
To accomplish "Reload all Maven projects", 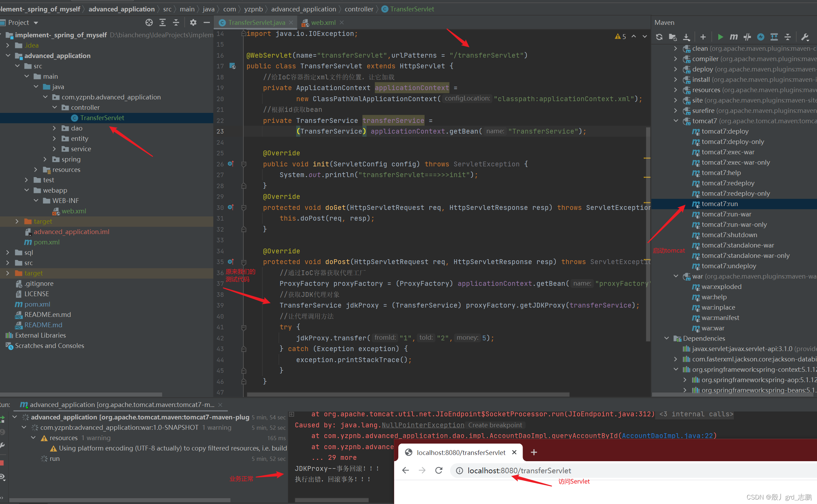I will [659, 37].
